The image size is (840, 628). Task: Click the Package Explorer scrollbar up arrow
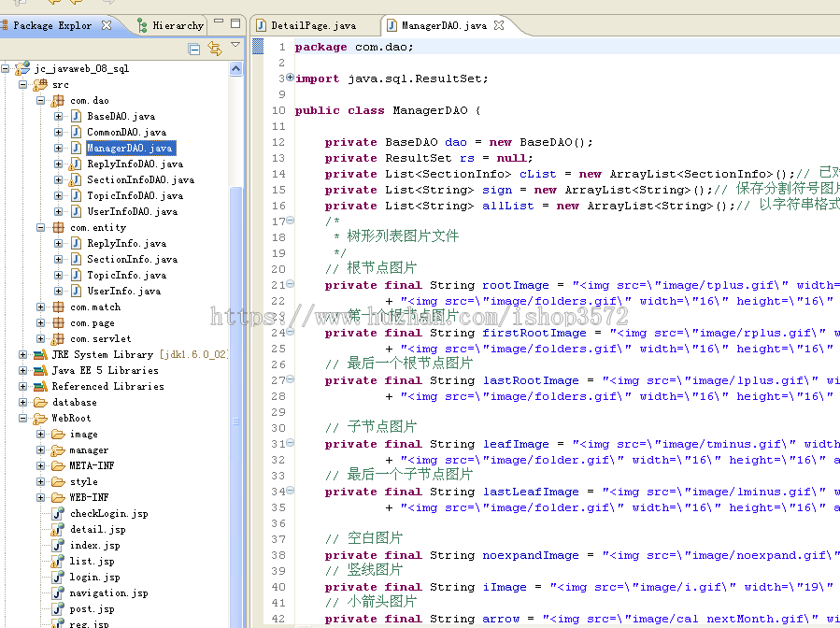pos(235,68)
